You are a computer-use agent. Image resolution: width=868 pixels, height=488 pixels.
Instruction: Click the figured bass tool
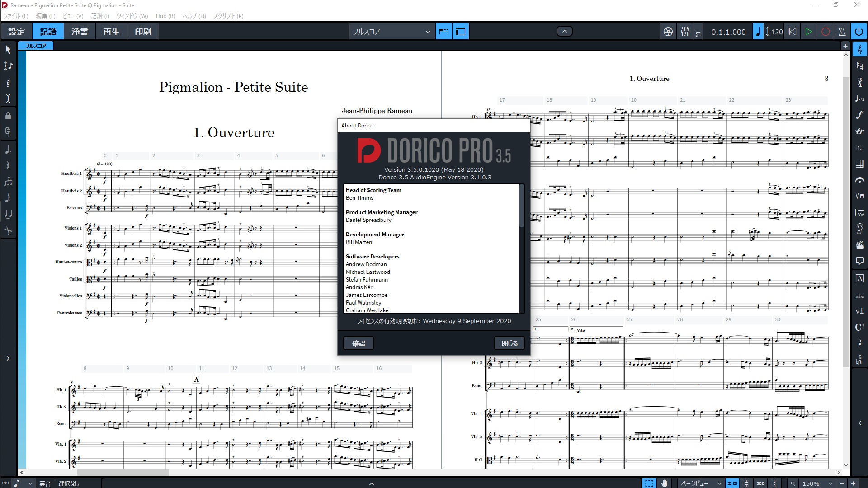pyautogui.click(x=859, y=360)
